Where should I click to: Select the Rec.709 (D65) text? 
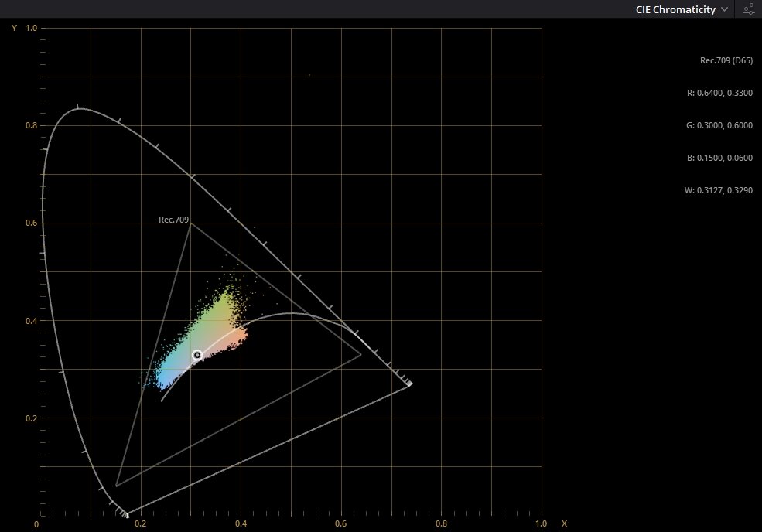point(726,60)
